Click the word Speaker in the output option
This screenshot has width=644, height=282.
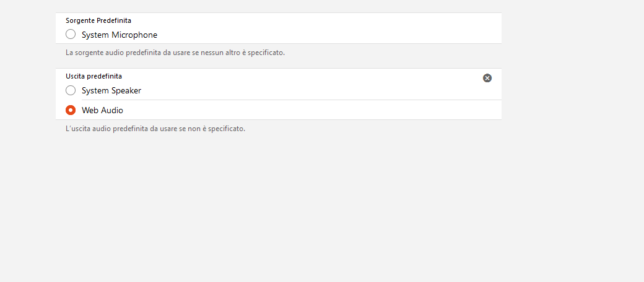click(x=126, y=90)
